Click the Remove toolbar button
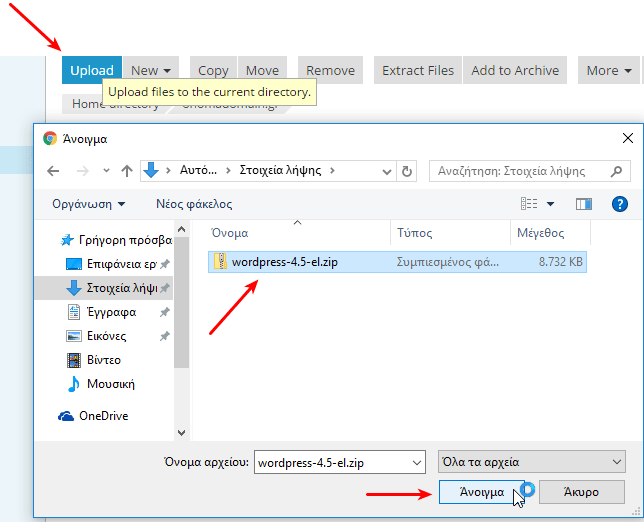The width and height of the screenshot is (644, 522). coord(330,70)
